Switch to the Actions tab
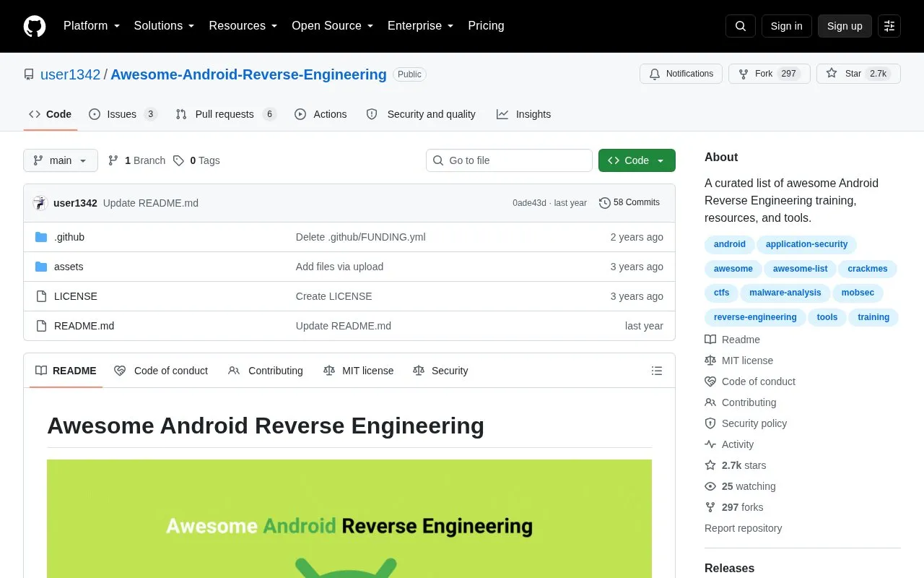Screen dimensions: 924x578 [321, 114]
